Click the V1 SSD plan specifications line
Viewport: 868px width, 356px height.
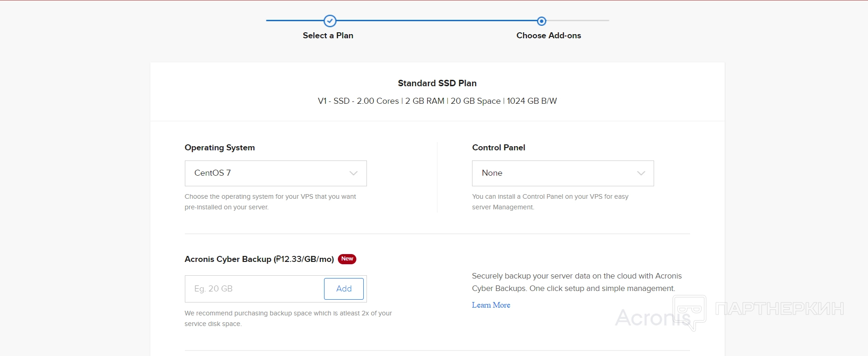[x=437, y=101]
